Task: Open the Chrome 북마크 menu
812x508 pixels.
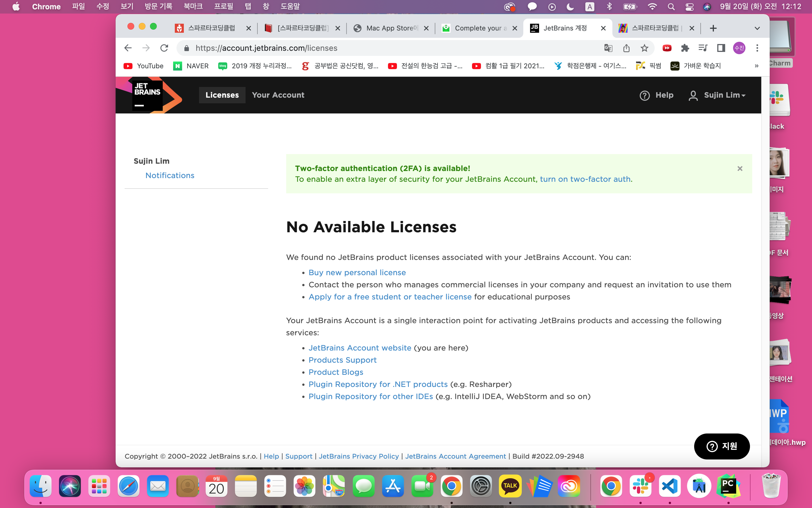Action: click(x=193, y=6)
